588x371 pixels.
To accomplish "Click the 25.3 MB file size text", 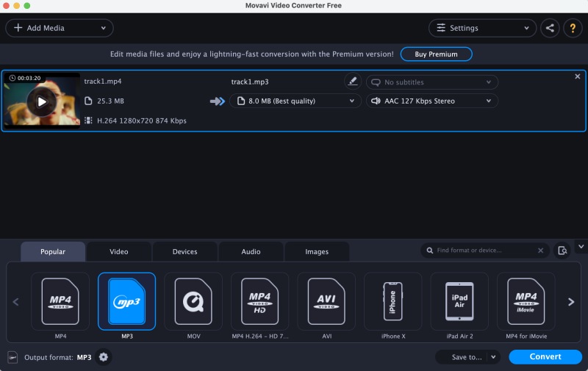I will coord(110,101).
